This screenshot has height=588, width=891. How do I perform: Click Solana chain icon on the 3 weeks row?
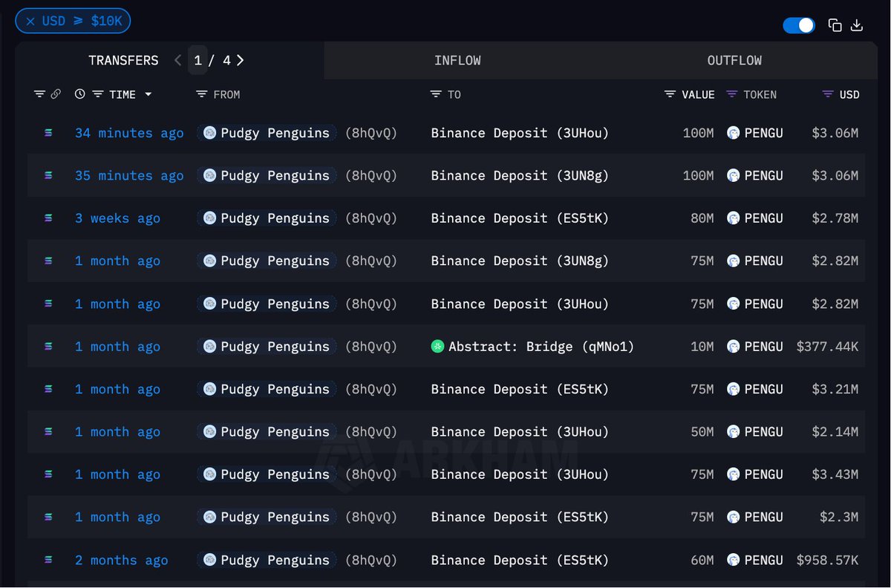coord(49,218)
